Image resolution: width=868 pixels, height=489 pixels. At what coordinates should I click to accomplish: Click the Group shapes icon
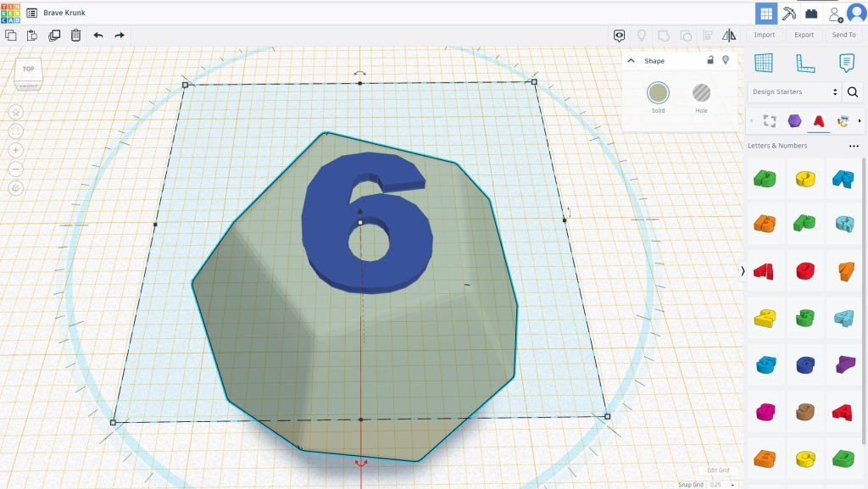point(663,36)
